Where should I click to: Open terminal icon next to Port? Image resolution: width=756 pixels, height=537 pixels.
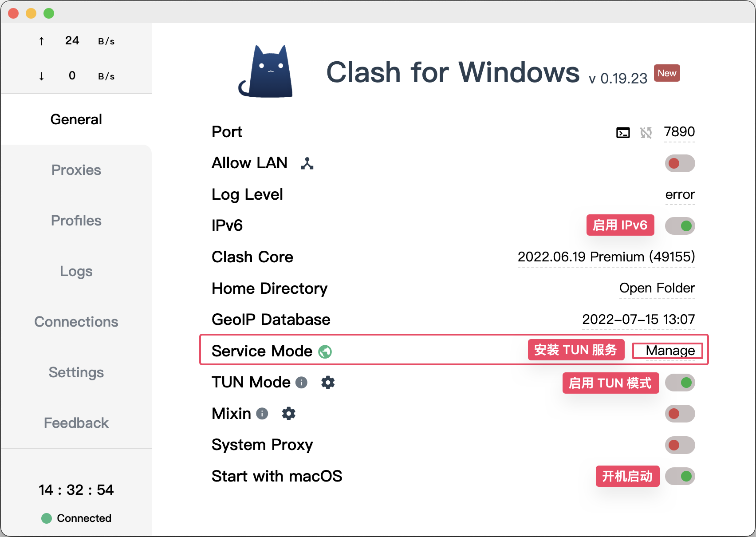tap(623, 132)
